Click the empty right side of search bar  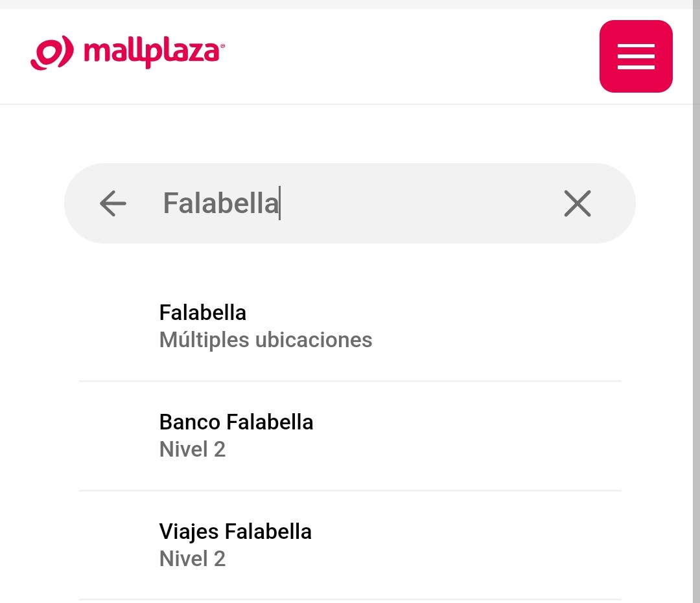pyautogui.click(x=419, y=203)
